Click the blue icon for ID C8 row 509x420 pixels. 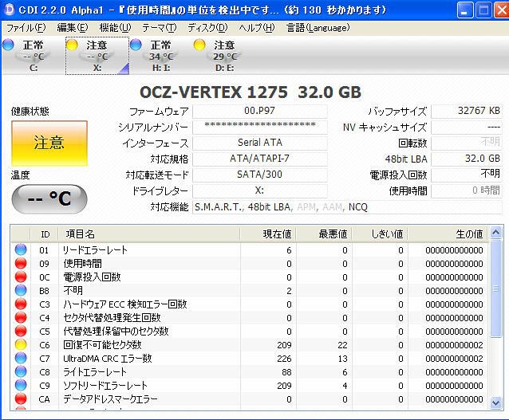tap(21, 371)
